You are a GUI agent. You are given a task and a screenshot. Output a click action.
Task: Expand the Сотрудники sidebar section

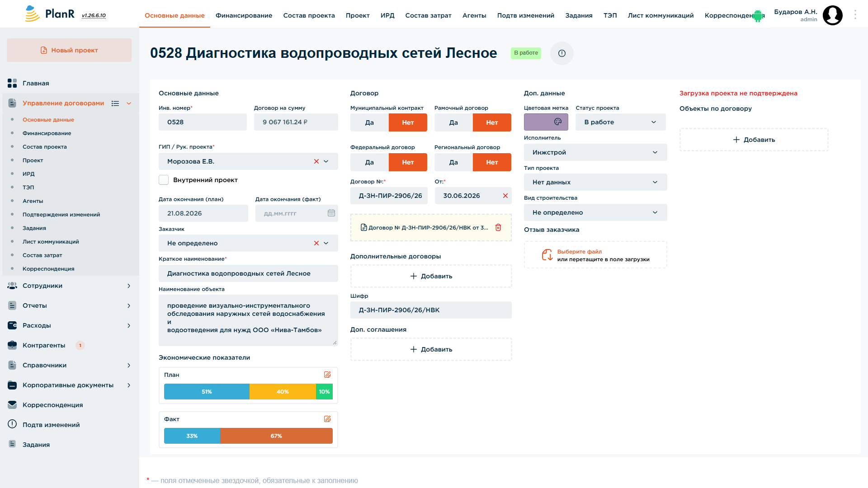pos(129,286)
